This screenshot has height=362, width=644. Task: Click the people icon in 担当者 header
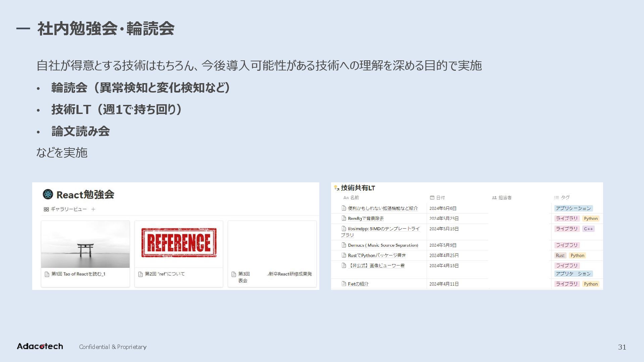click(x=494, y=198)
